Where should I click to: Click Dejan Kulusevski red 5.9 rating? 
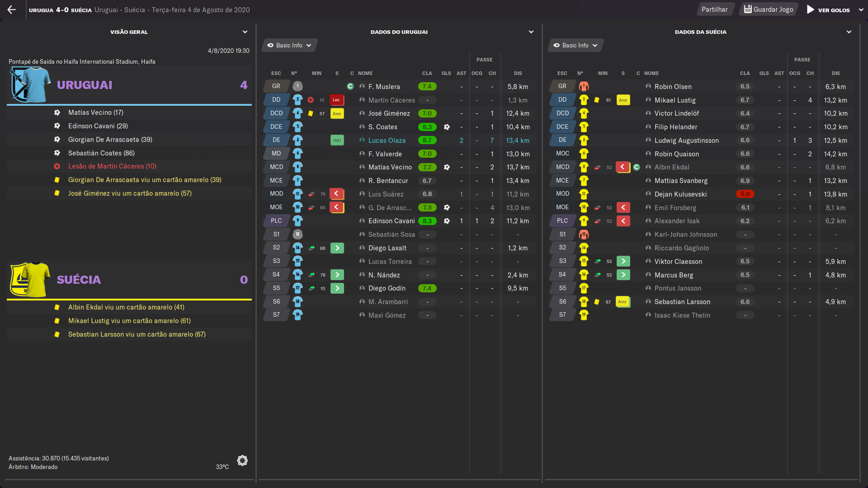745,194
